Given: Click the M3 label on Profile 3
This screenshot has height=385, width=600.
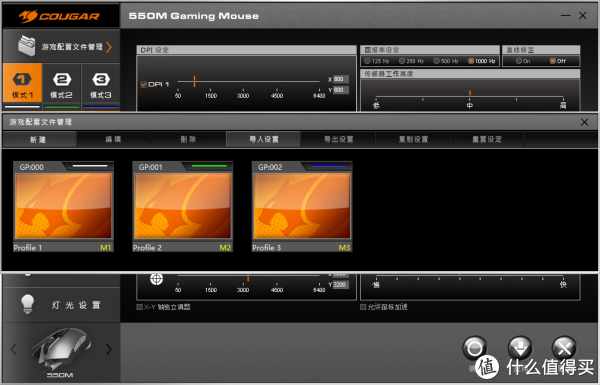Looking at the screenshot, I should 344,248.
